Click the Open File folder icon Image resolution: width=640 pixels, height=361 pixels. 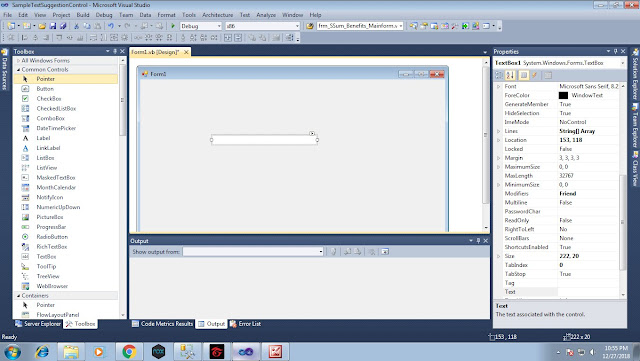(x=42, y=26)
